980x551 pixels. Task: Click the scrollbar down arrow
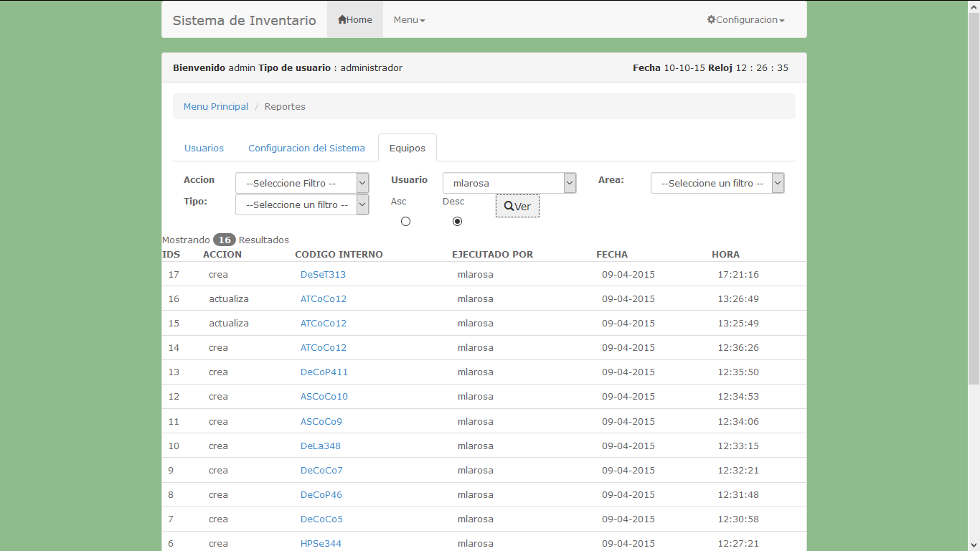pyautogui.click(x=974, y=545)
